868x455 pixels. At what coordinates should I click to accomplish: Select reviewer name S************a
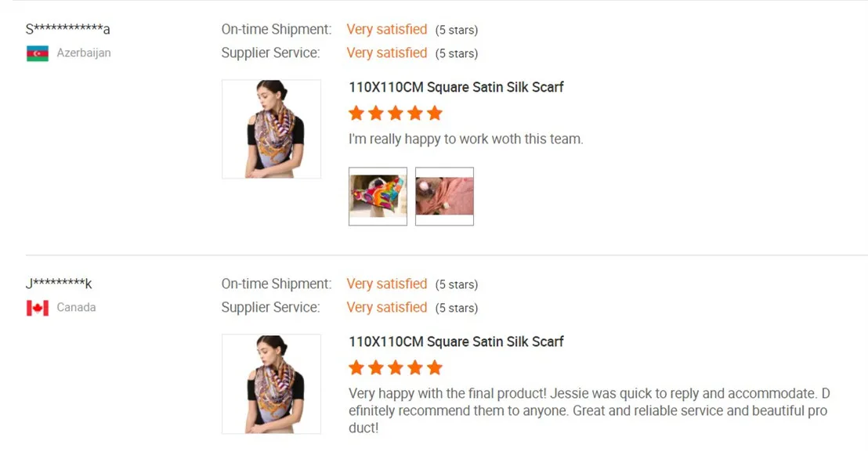[67, 30]
